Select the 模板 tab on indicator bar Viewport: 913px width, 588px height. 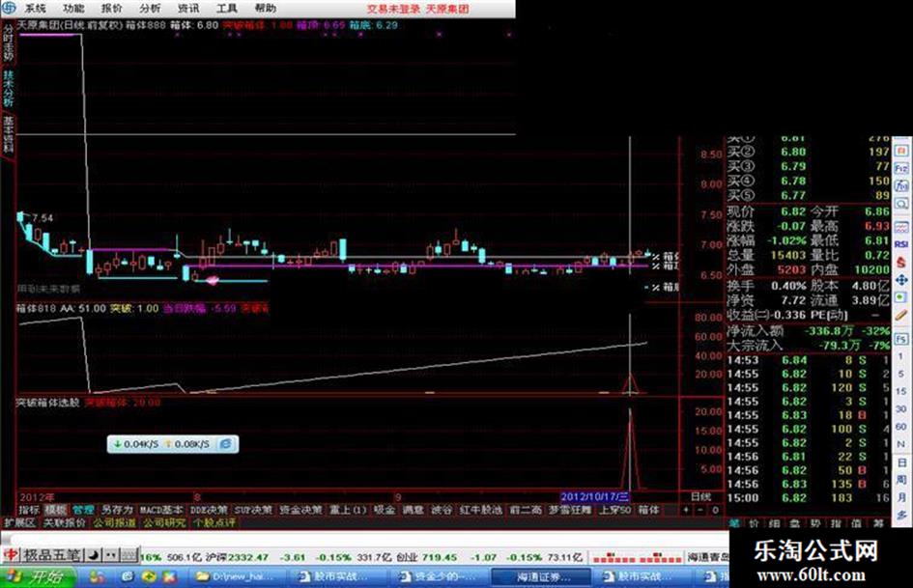click(55, 510)
